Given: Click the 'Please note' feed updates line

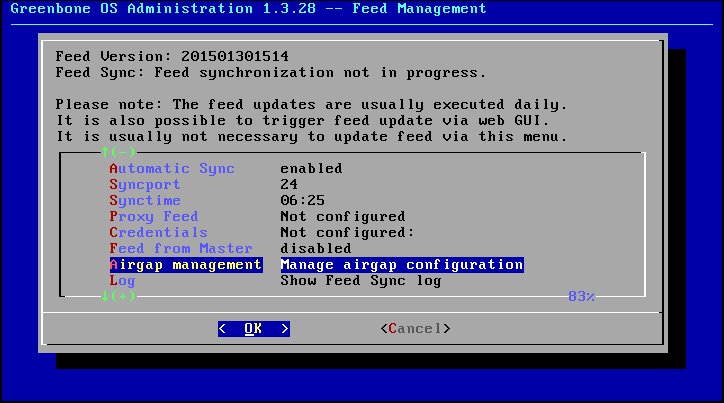Looking at the screenshot, I should pos(311,104).
